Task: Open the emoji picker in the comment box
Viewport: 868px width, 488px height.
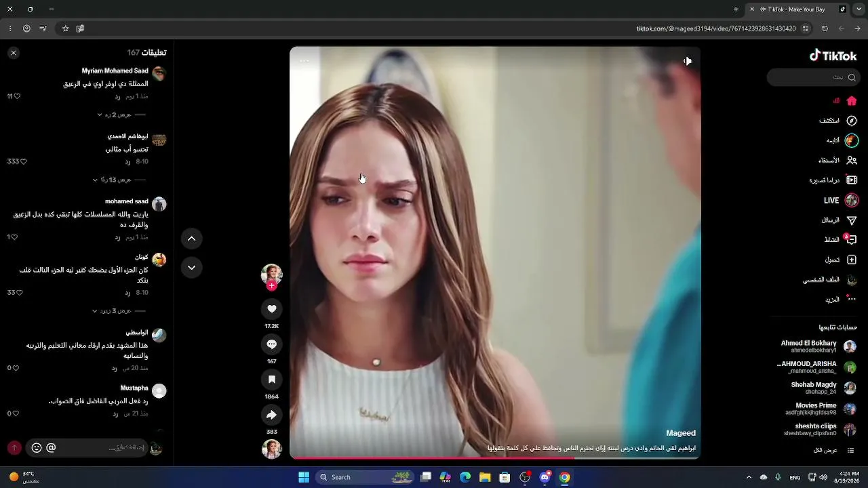Action: (x=37, y=448)
